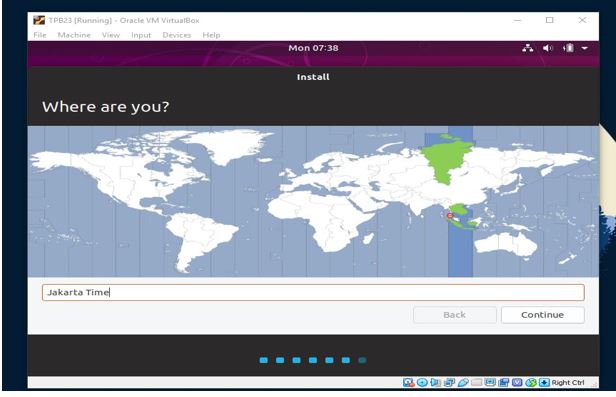Click the optical disc status icon
The width and height of the screenshot is (616, 397).
click(x=422, y=382)
